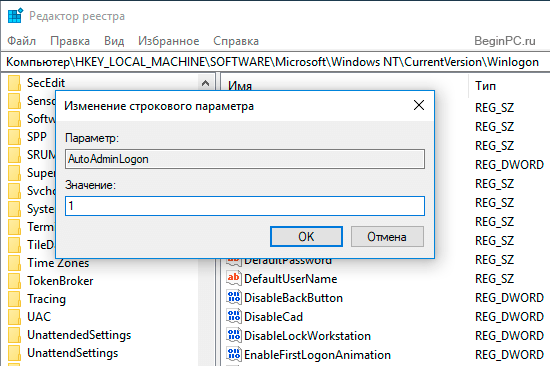Click the Super folder icon in tree

(14, 173)
